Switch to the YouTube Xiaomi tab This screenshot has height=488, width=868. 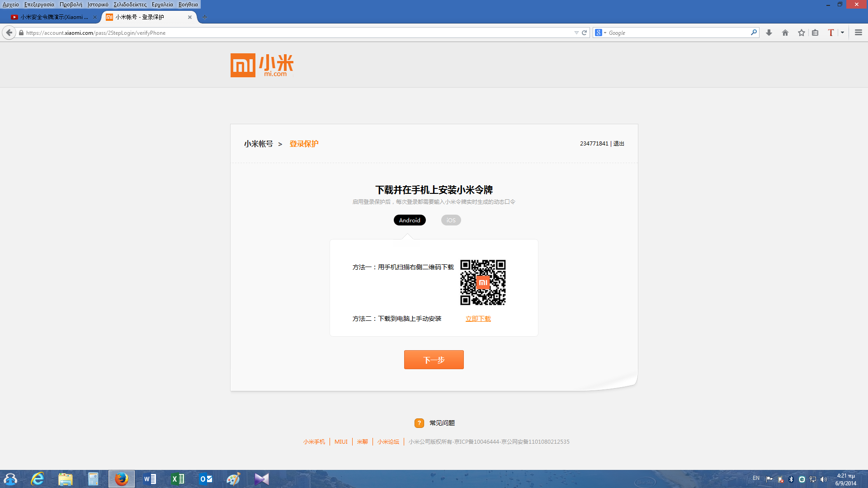click(52, 17)
